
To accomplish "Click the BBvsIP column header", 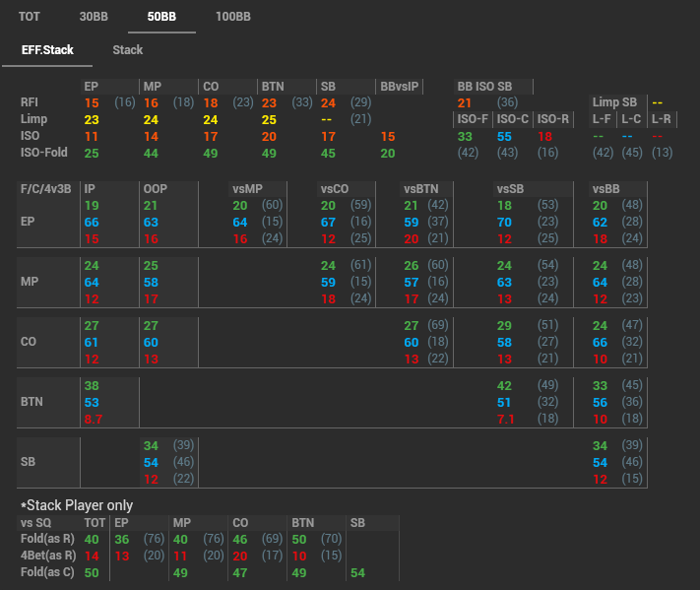I will click(x=400, y=87).
